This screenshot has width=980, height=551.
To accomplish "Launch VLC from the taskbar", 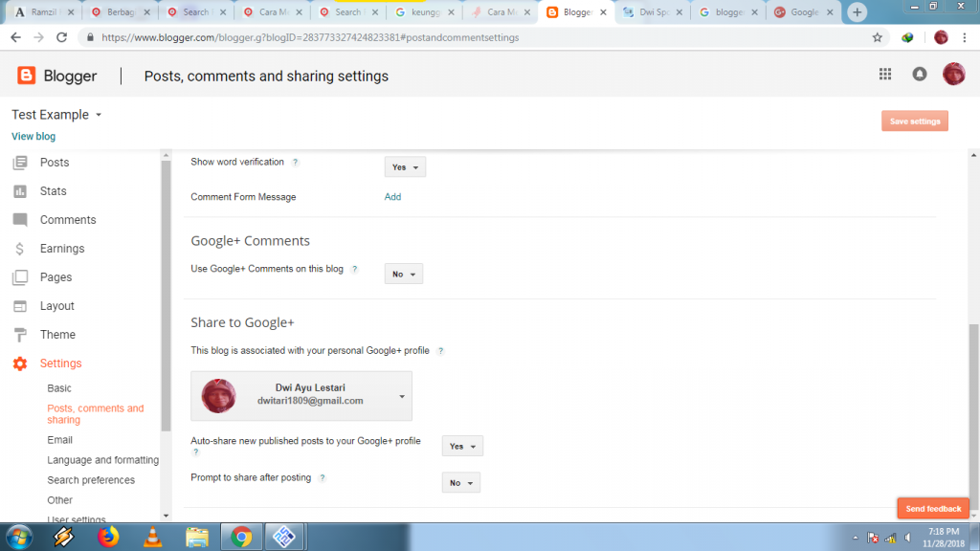I will [152, 538].
